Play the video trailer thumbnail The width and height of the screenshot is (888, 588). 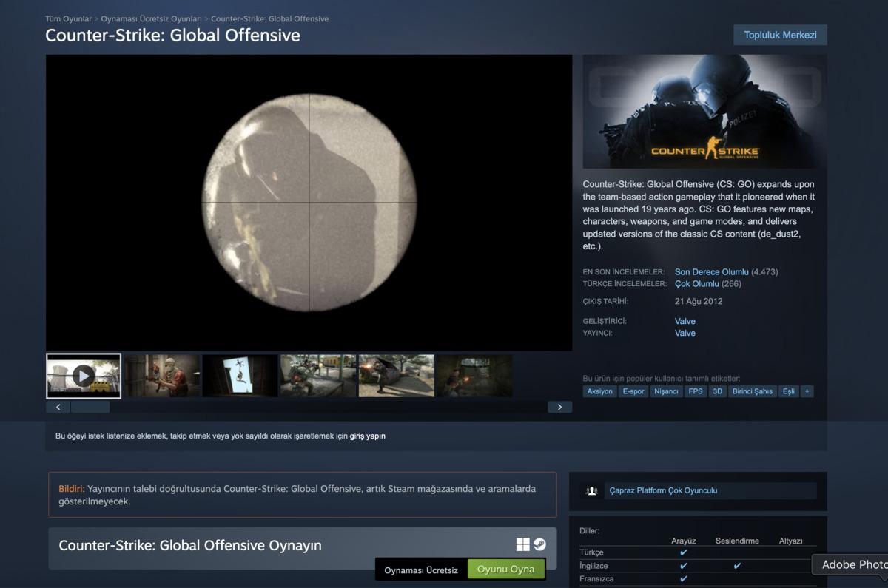(84, 376)
